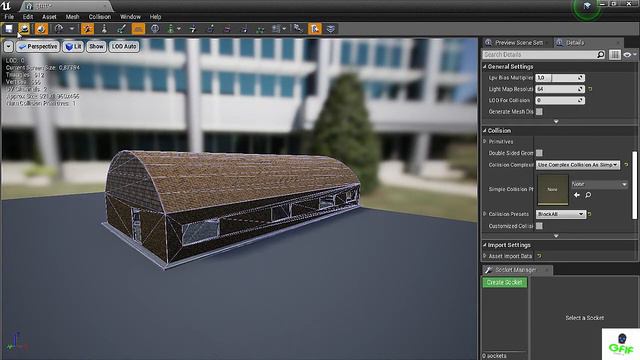Viewport: 640px width, 360px height.
Task: Reset Collision Complexity to default arrow
Action: [x=626, y=165]
